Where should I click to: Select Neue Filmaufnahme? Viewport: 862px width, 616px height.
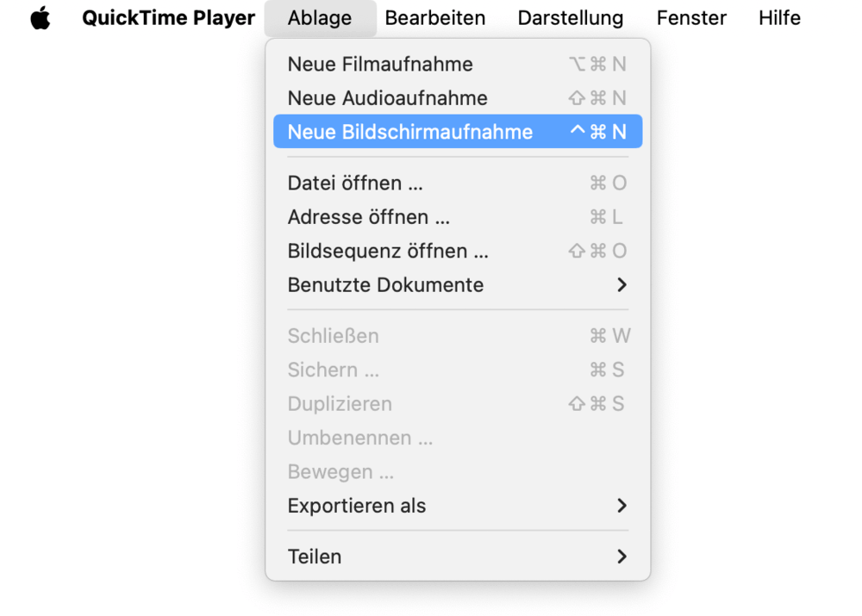(x=380, y=64)
